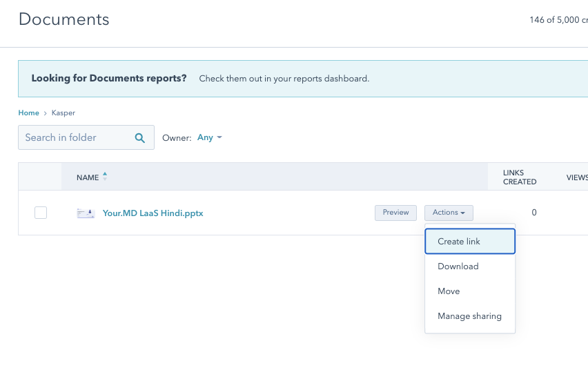Open the Your.MD LaaS Hindi.pptx document link
This screenshot has width=588, height=388.
pos(153,213)
